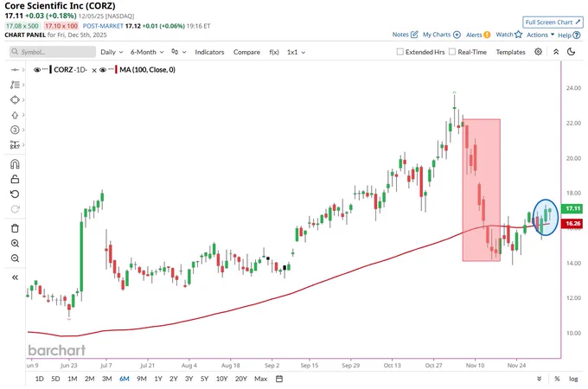Click the red 16.26 MA value label

(572, 223)
